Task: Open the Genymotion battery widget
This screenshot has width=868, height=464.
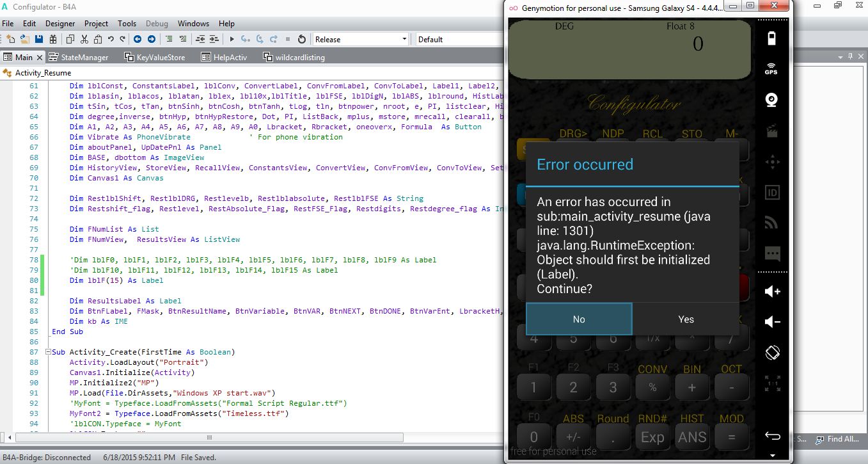Action: 772,38
